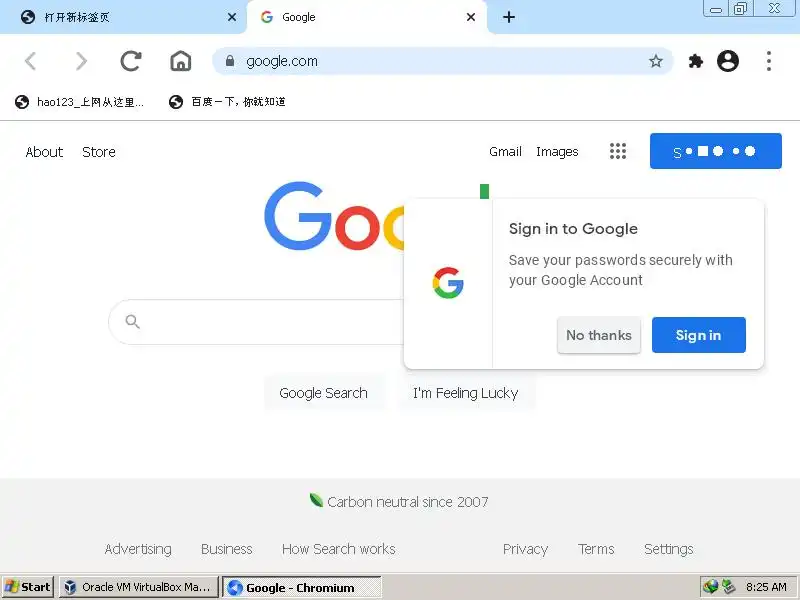Go to the home page icon
Viewport: 800px width, 600px height.
coord(181,61)
